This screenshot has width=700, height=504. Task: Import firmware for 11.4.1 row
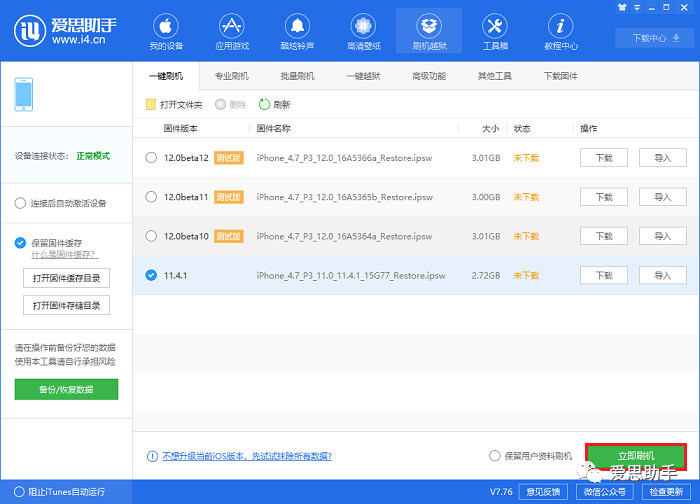pyautogui.click(x=663, y=275)
